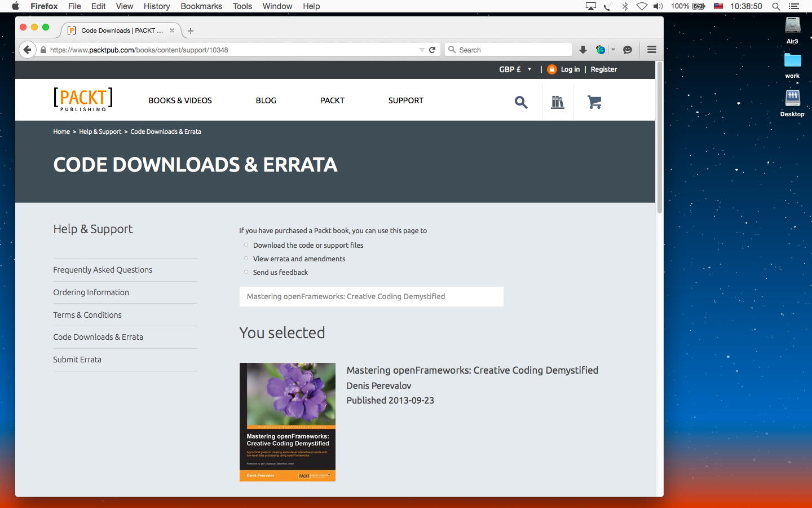The height and width of the screenshot is (508, 812).
Task: Open the Bookmarks menu
Action: 201,6
